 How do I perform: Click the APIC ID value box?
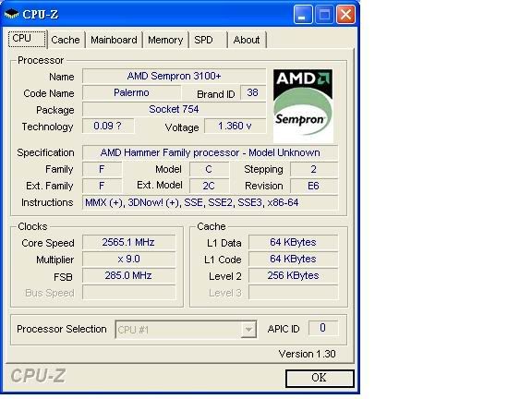click(x=323, y=328)
